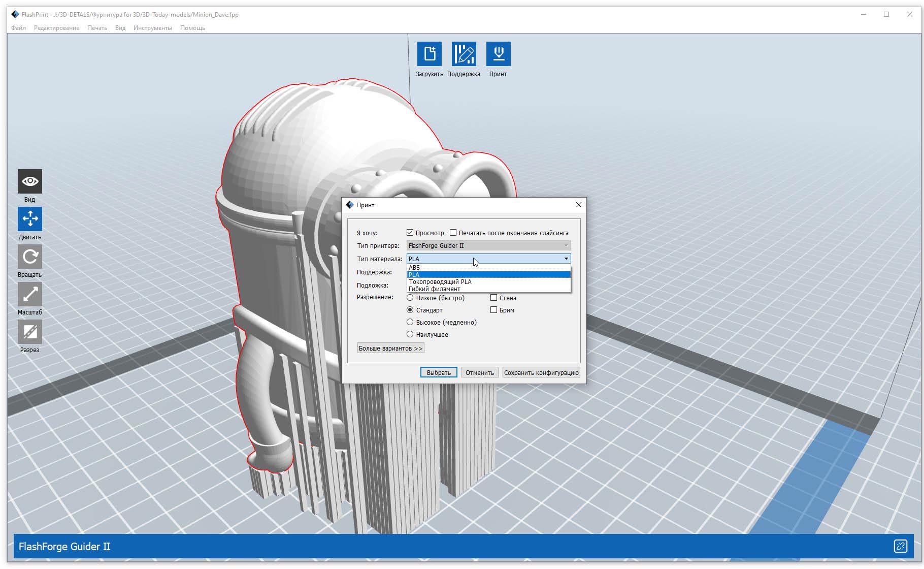This screenshot has width=924, height=569.
Task: Click the Выбрать button
Action: pos(439,372)
